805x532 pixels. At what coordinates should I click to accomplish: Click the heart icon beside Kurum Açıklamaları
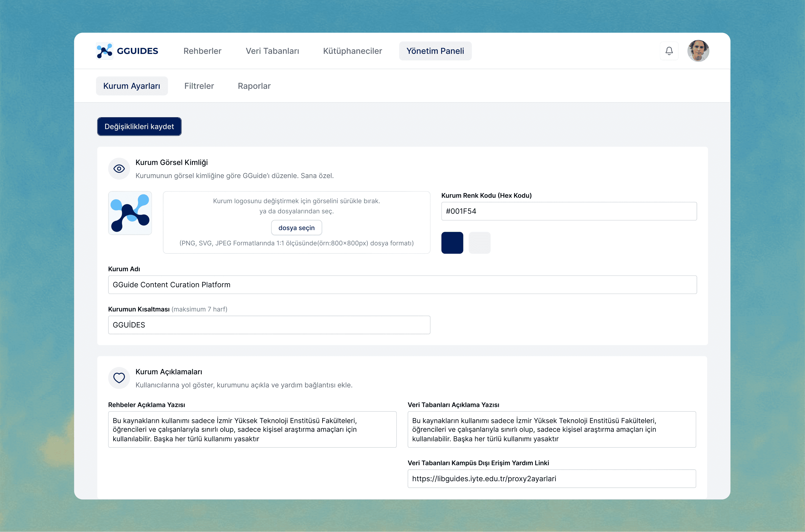pyautogui.click(x=119, y=378)
